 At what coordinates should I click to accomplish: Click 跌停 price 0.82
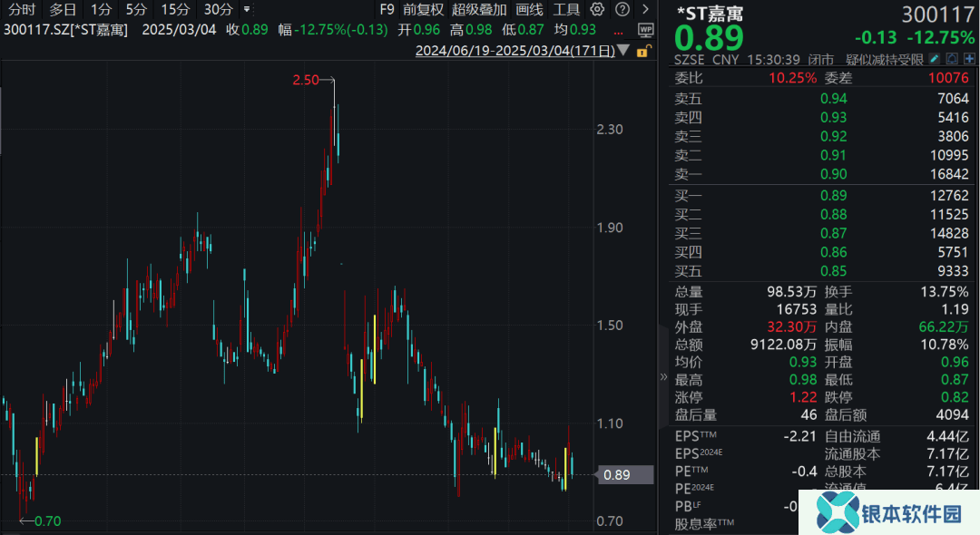point(955,398)
